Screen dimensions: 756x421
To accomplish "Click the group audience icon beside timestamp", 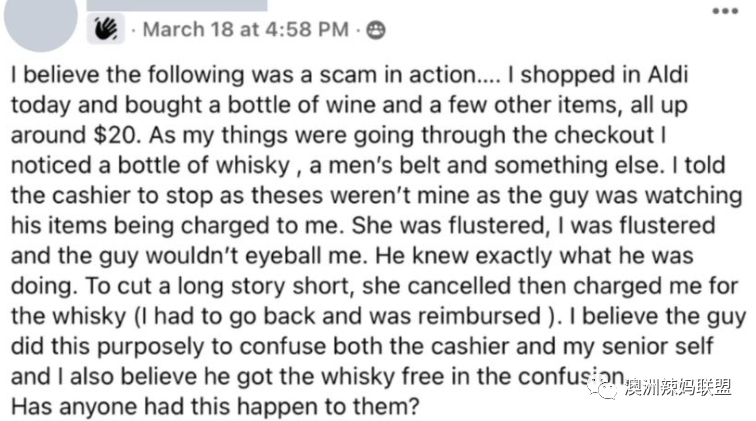I will [376, 30].
